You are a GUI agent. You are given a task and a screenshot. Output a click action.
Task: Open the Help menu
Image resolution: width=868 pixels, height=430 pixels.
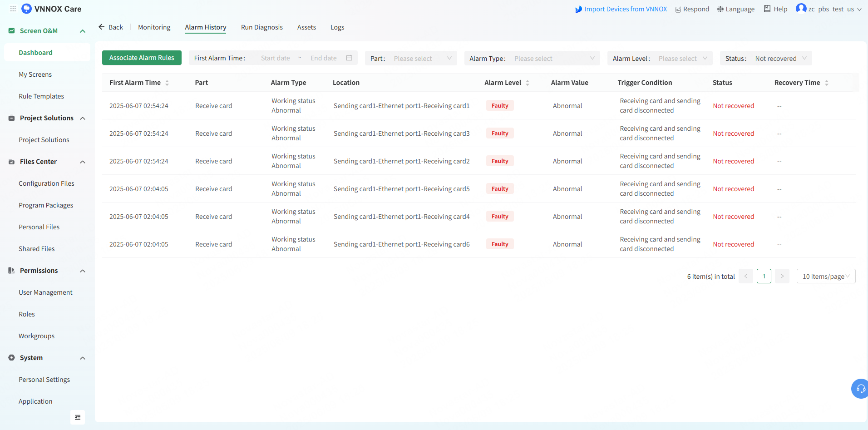click(x=775, y=9)
